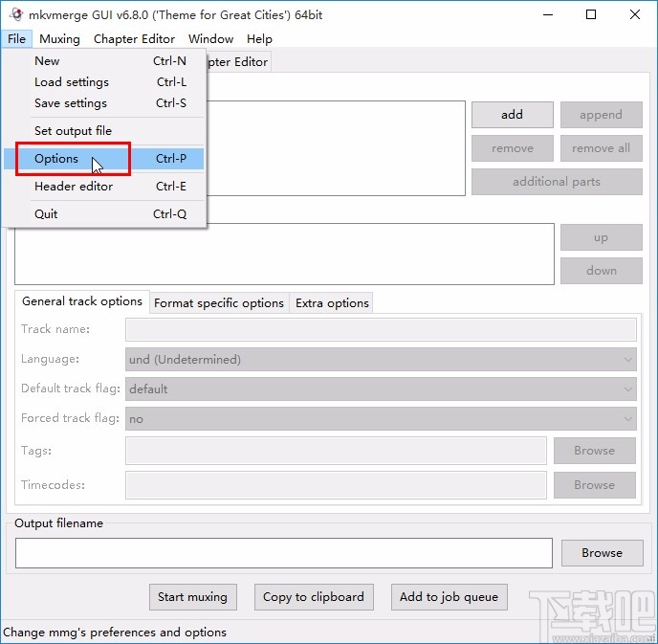Open the Chapter Editor menu
This screenshot has height=644, width=658.
click(134, 39)
